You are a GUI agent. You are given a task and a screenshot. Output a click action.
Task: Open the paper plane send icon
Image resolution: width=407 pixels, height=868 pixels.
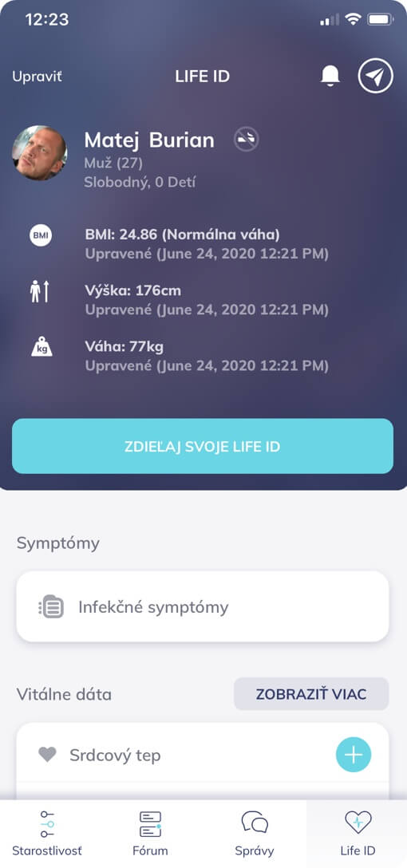click(375, 76)
